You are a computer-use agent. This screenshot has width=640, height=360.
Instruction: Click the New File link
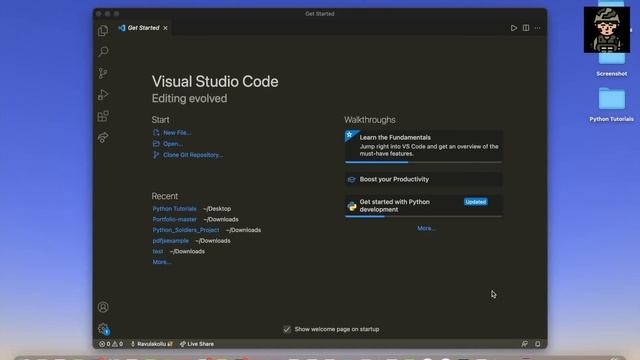[177, 133]
